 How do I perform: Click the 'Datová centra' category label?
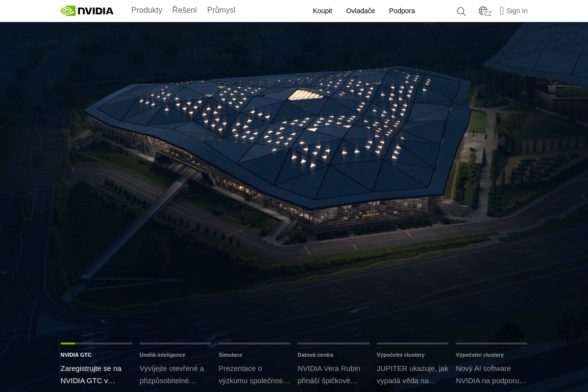pyautogui.click(x=315, y=355)
